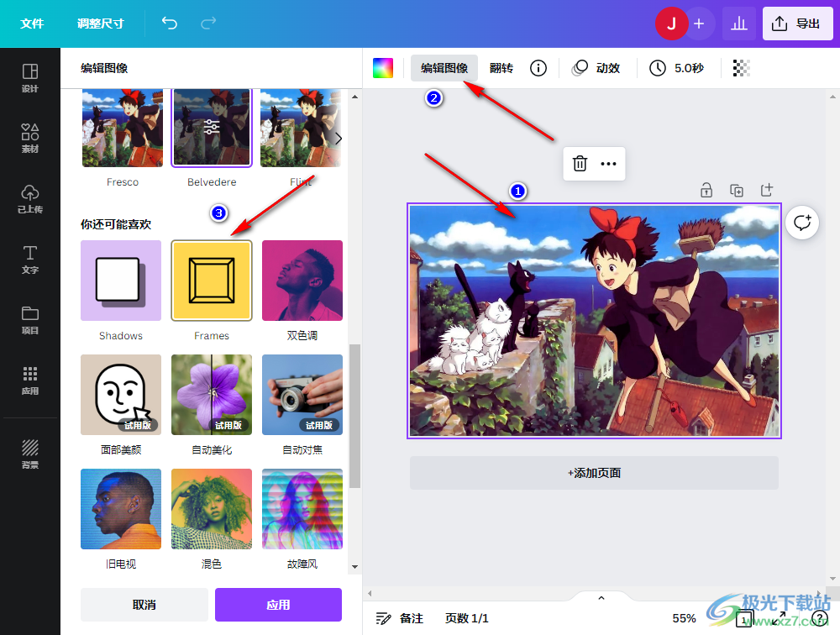Choose the 双色调 duotone effect

coord(302,281)
